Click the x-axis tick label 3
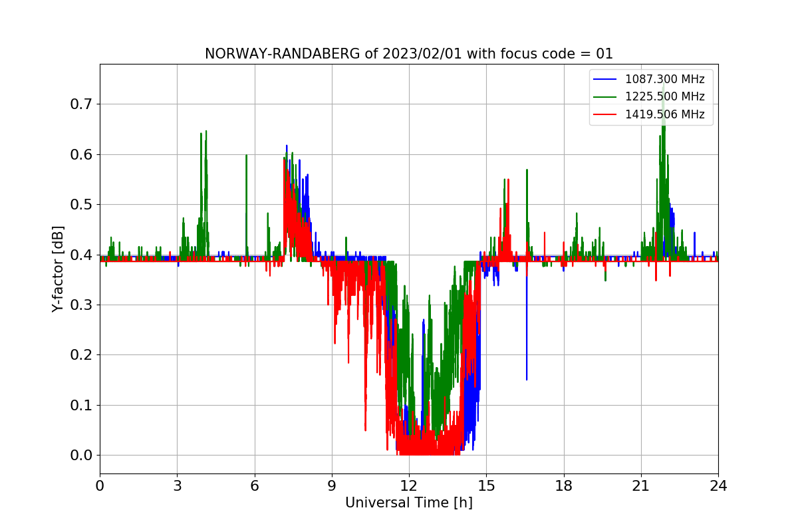This screenshot has width=798, height=532. 177,486
